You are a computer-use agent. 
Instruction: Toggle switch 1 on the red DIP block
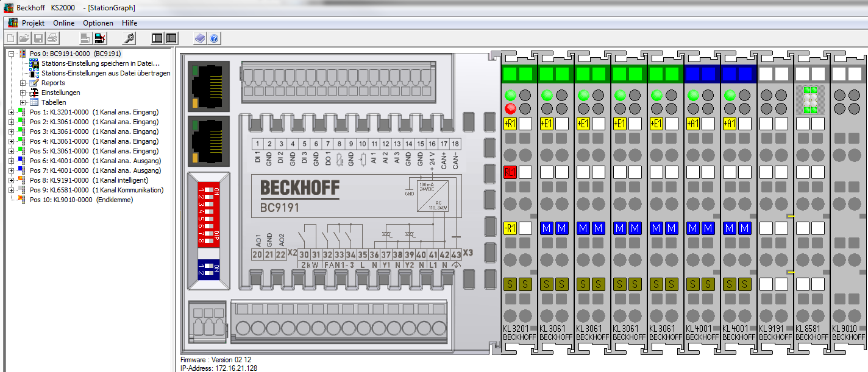[x=208, y=191]
